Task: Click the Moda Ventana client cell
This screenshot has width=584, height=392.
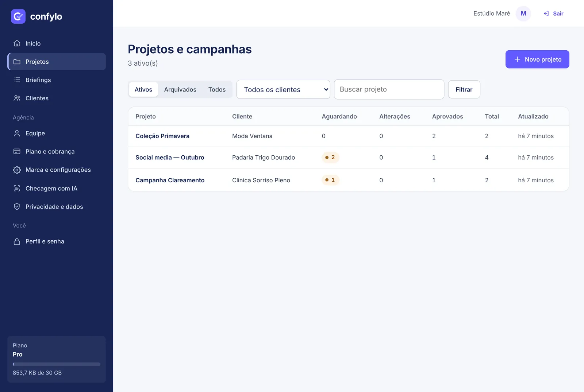Action: (252, 136)
